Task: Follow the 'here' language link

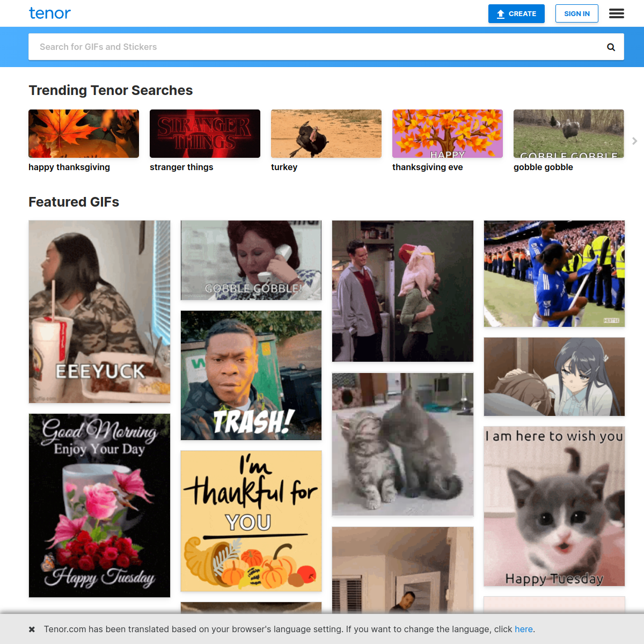Action: coord(524,629)
